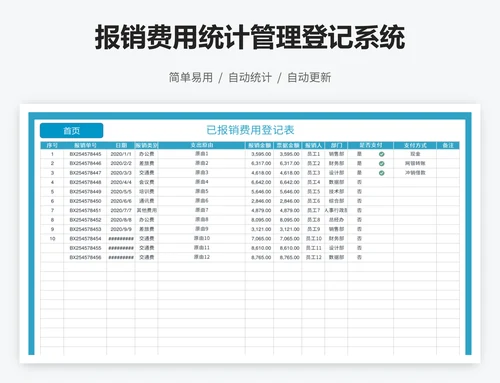The height and width of the screenshot is (383, 500).
Task: Select the 综合部 department cell
Action: point(336,201)
